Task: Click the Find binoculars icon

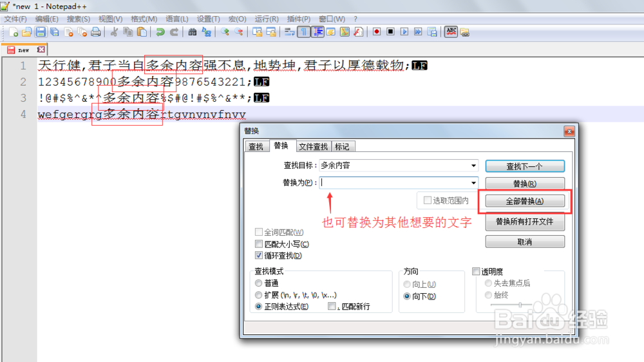Action: coord(192,32)
